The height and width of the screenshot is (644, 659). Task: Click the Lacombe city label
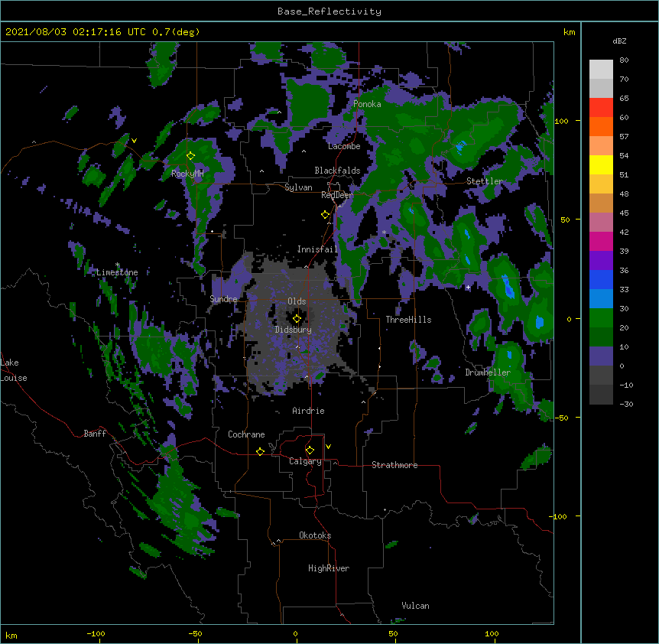(344, 146)
